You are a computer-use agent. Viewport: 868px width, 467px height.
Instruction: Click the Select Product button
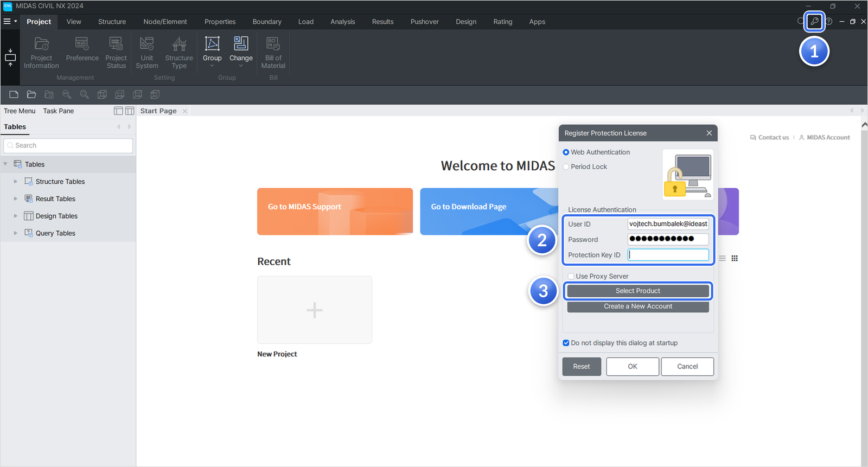638,291
